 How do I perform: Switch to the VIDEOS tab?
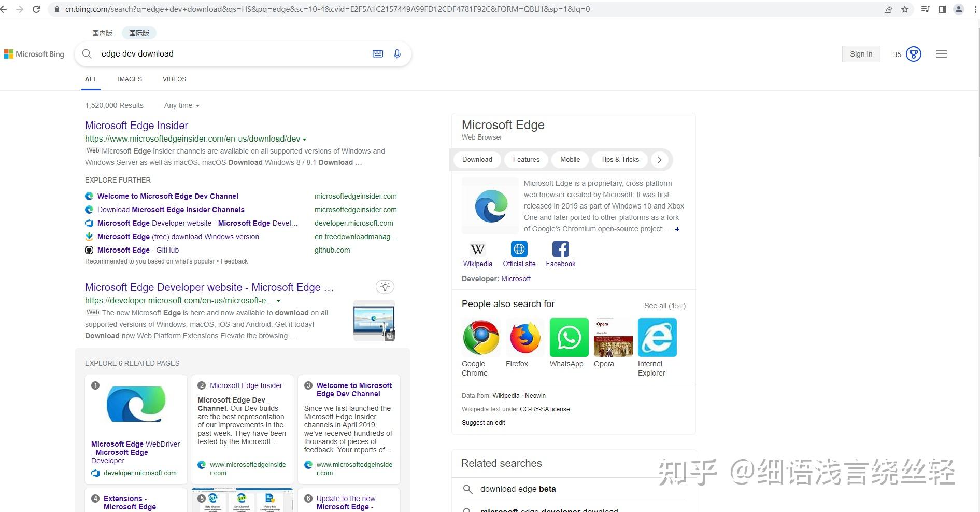point(174,79)
